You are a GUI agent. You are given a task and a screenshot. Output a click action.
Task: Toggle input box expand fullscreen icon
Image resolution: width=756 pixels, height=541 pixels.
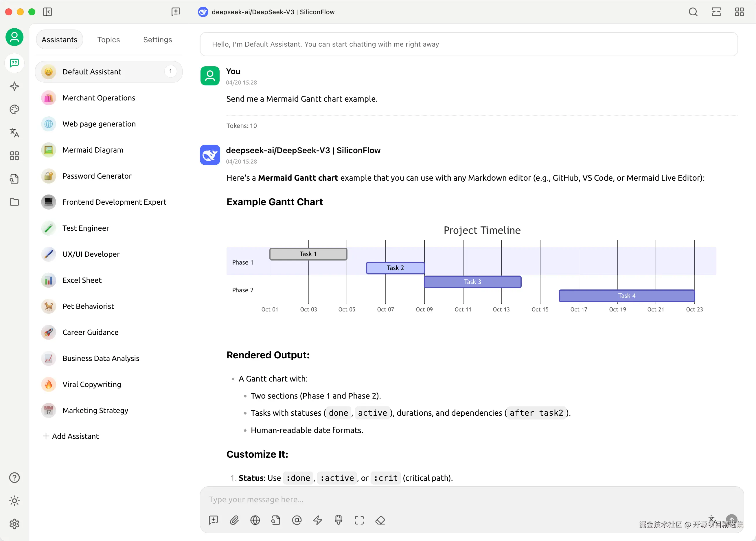tap(359, 520)
